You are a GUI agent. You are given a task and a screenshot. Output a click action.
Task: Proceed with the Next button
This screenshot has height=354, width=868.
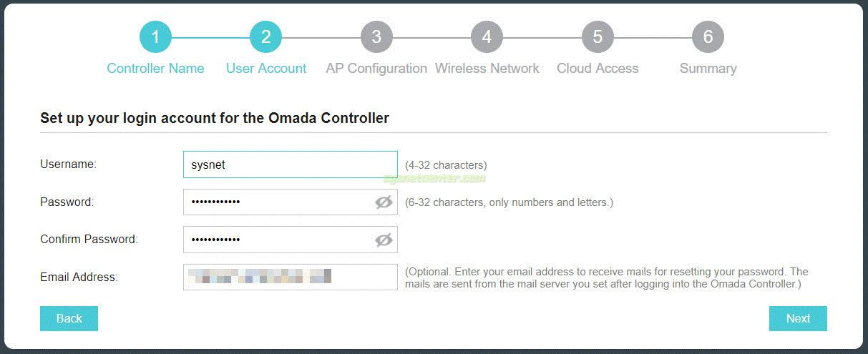click(x=798, y=318)
